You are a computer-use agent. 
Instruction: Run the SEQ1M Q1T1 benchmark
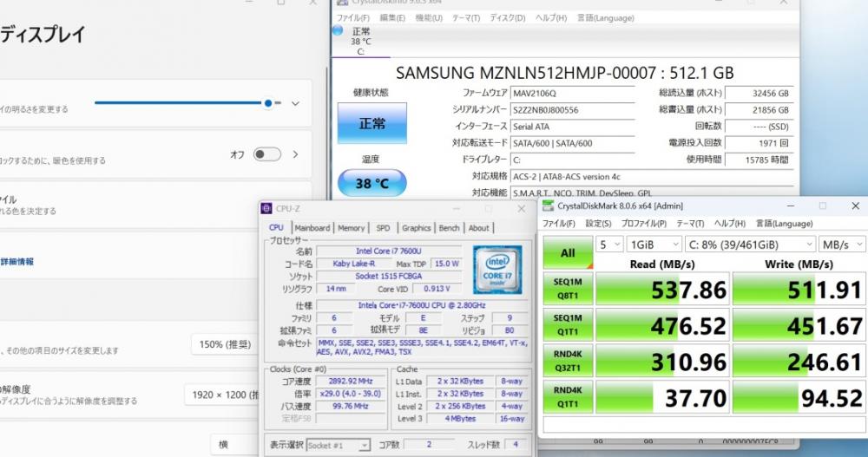(568, 325)
